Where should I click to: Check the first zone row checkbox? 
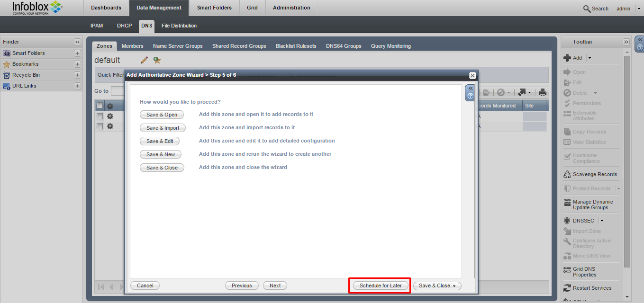pyautogui.click(x=100, y=116)
